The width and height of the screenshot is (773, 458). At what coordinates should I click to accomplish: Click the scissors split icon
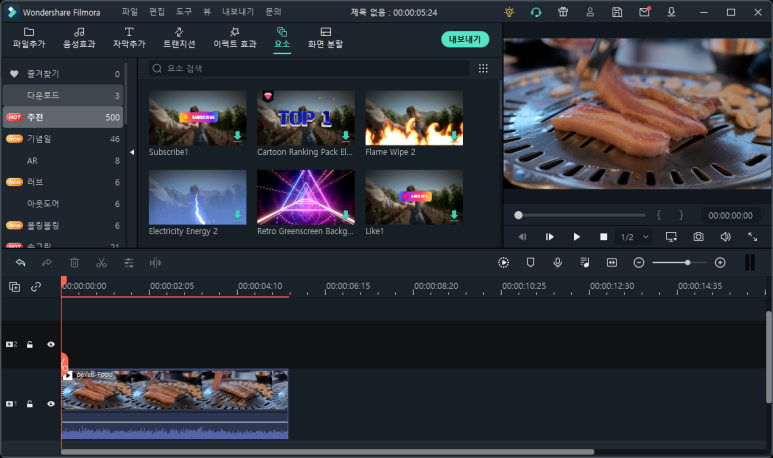102,263
